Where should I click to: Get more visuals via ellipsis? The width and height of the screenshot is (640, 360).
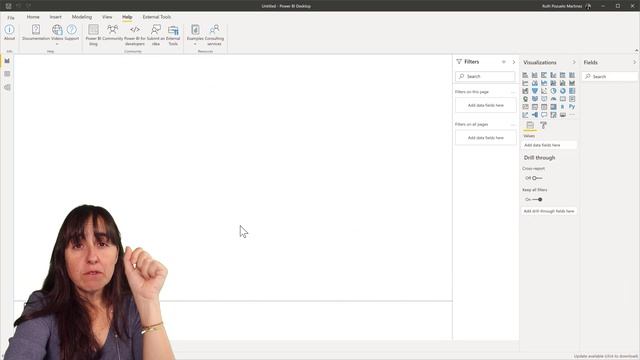tap(572, 114)
